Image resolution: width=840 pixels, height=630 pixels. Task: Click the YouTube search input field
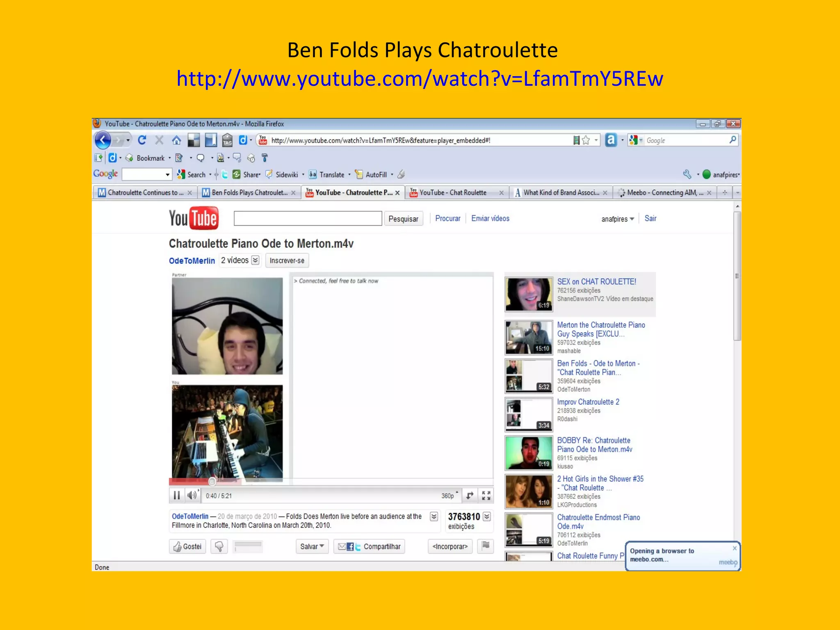tap(308, 218)
